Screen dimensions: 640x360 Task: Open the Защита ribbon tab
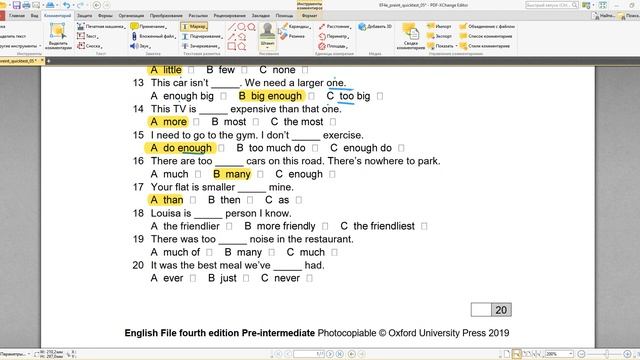tap(84, 16)
